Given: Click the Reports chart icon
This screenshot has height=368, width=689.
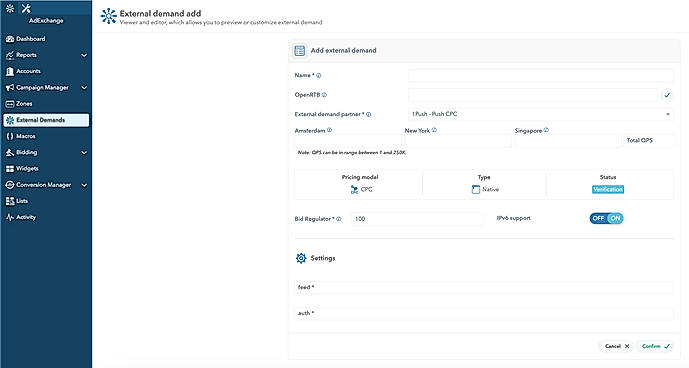Looking at the screenshot, I should coord(10,55).
